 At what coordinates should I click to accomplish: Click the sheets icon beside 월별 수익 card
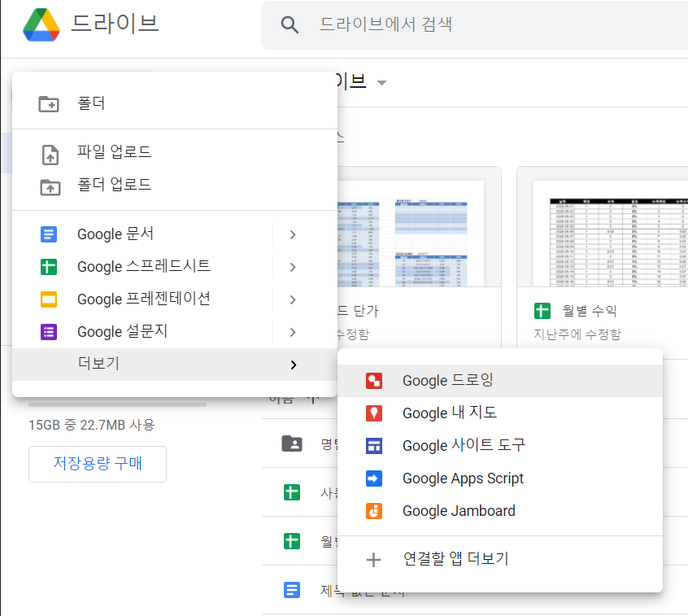pos(542,311)
